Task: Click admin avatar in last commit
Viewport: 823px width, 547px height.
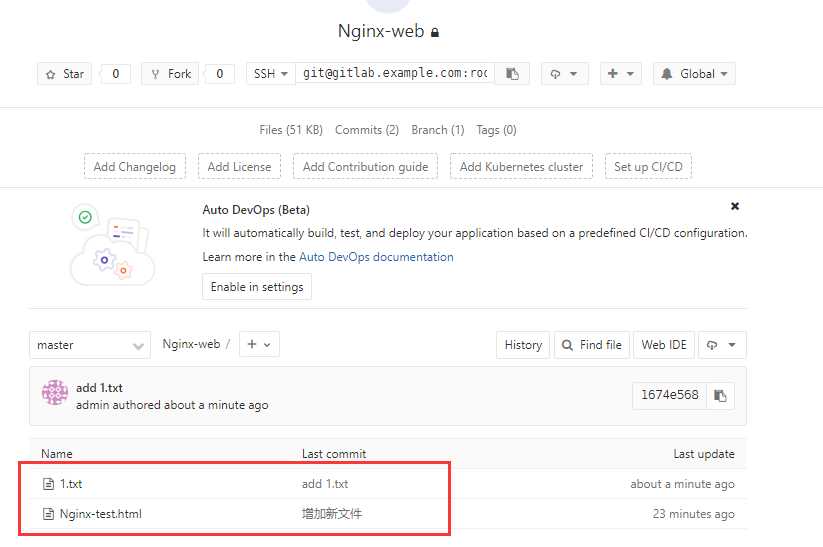Action: 55,392
